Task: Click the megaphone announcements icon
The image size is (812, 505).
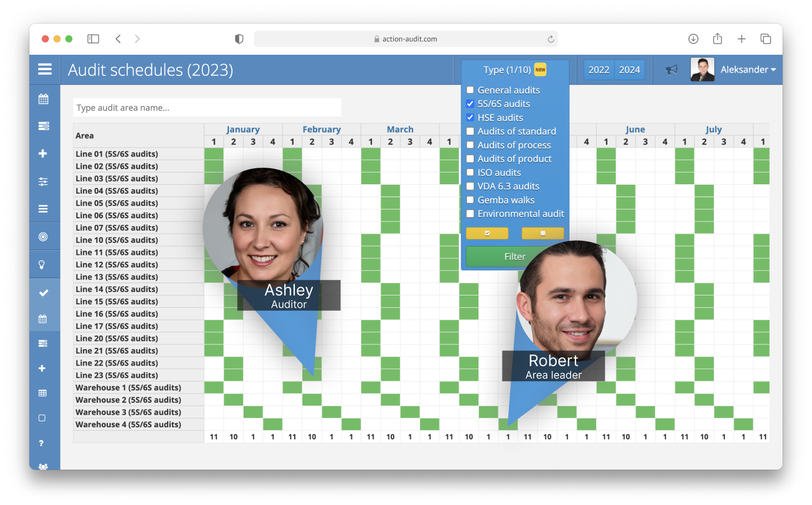Action: coord(671,69)
